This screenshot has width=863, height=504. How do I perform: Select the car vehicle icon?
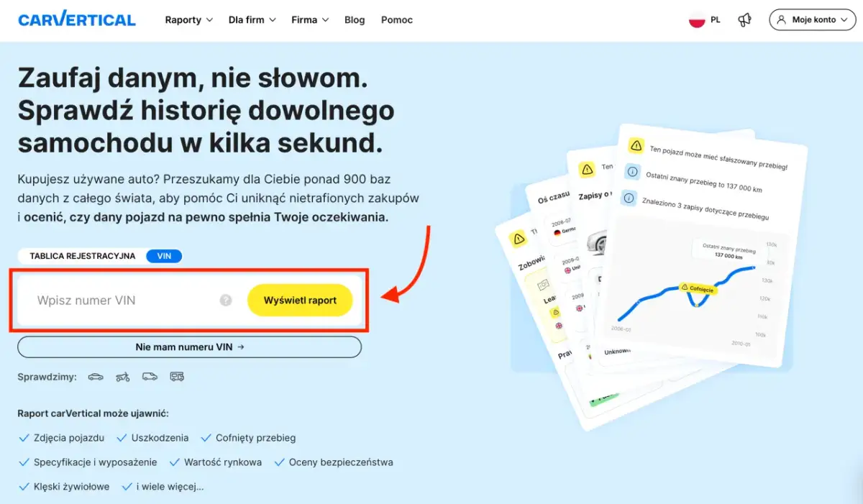click(96, 376)
